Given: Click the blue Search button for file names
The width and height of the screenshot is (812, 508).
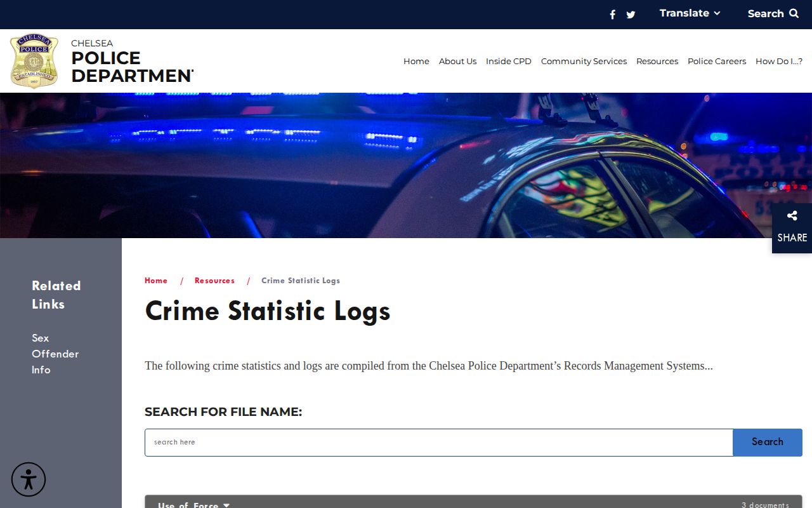Looking at the screenshot, I should [768, 443].
